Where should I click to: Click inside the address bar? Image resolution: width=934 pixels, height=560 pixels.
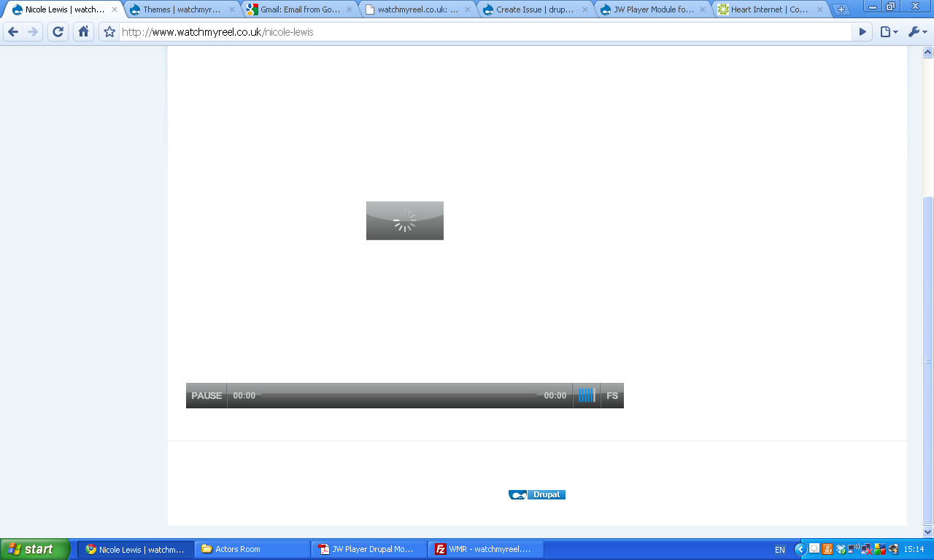click(x=438, y=32)
